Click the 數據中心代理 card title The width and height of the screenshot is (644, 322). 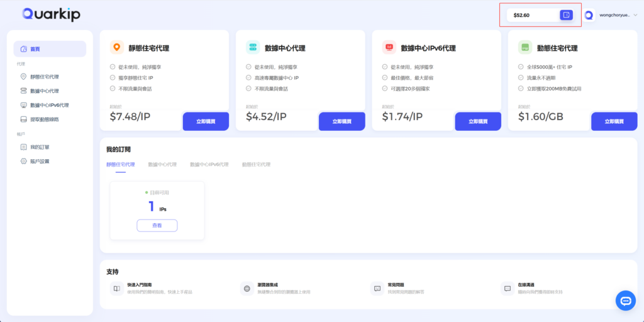click(285, 48)
